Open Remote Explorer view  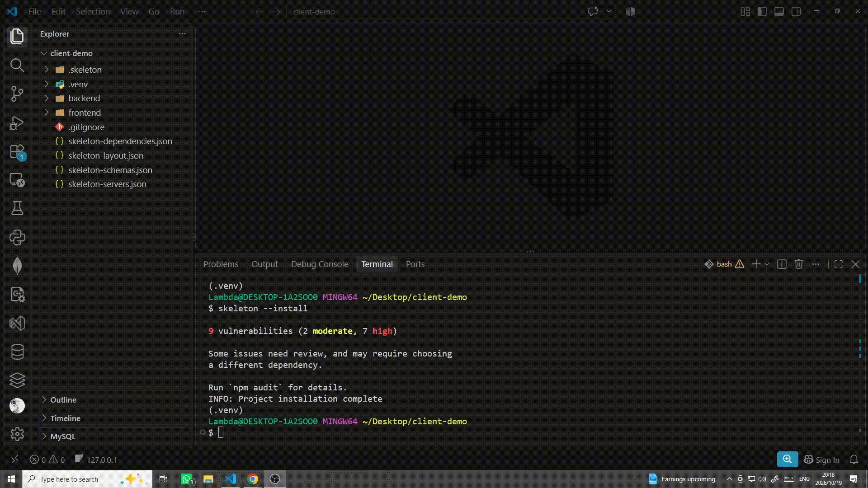point(17,180)
